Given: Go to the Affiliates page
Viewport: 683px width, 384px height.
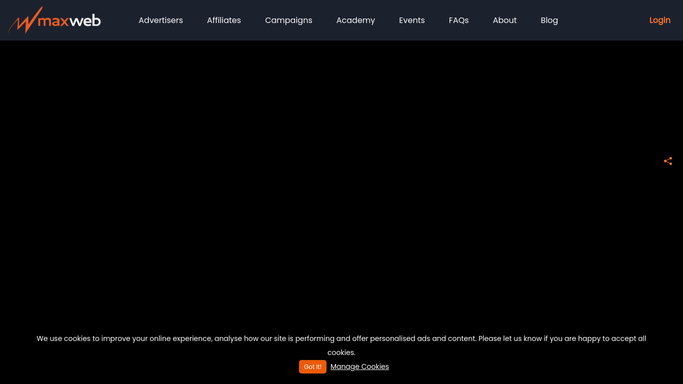Looking at the screenshot, I should pos(224,20).
